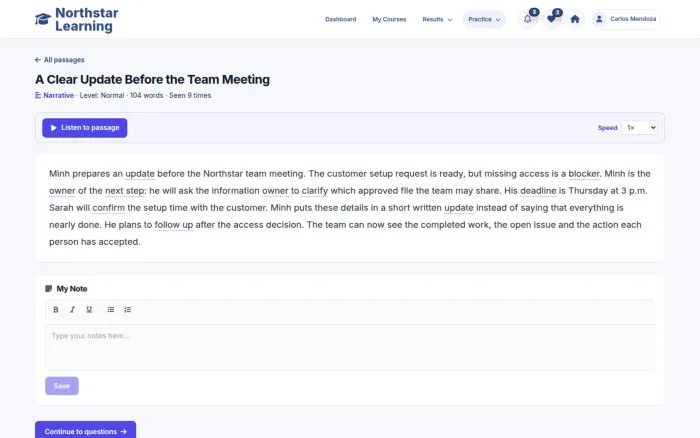Click 'update' in the first sentence
Screen dimensions: 700x438
pos(140,174)
